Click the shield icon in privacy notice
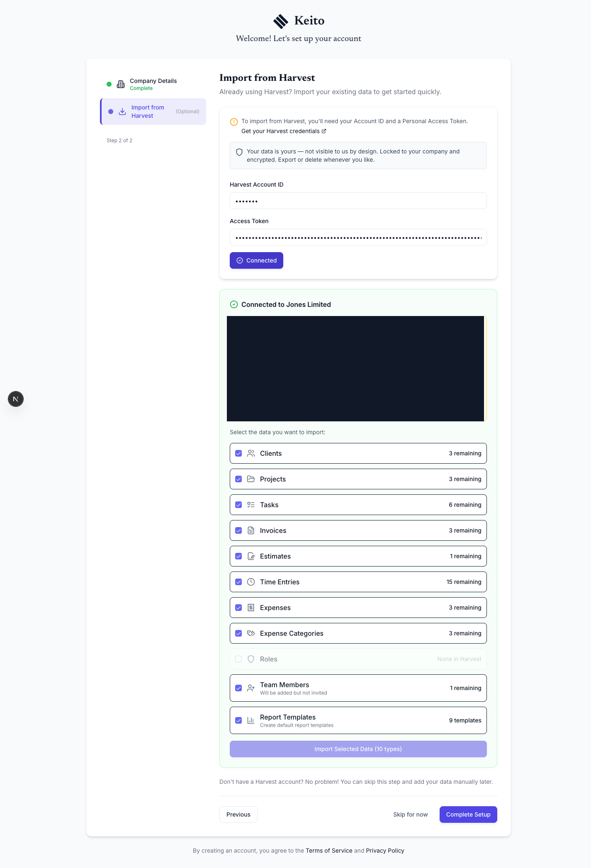Image resolution: width=591 pixels, height=868 pixels. click(239, 152)
